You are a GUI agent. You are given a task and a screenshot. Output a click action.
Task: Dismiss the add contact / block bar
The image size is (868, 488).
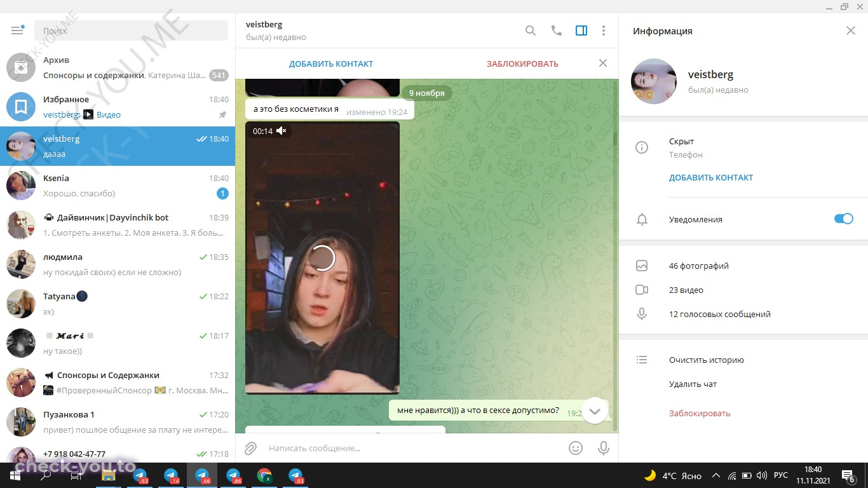603,63
